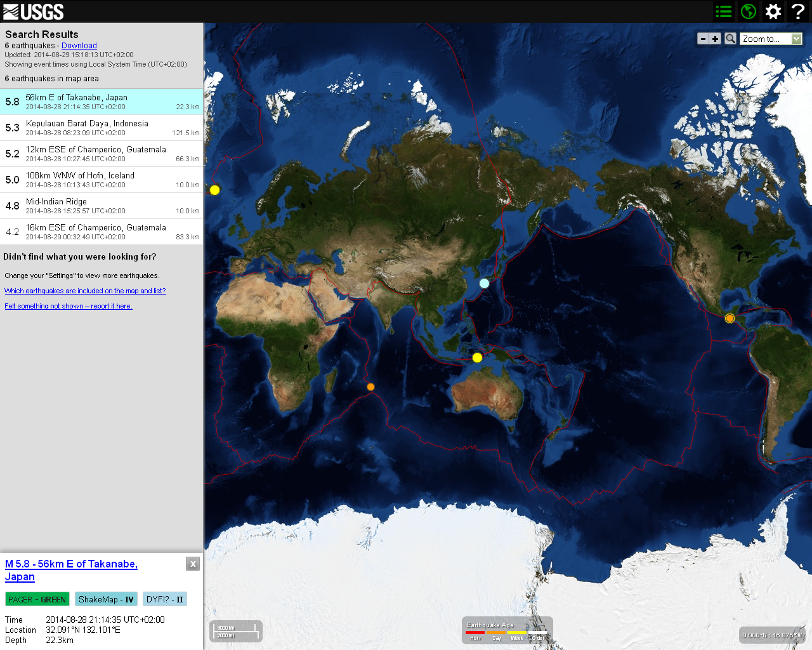Click the magnifier zoom box tool
Viewport: 812px width, 650px height.
[x=730, y=39]
